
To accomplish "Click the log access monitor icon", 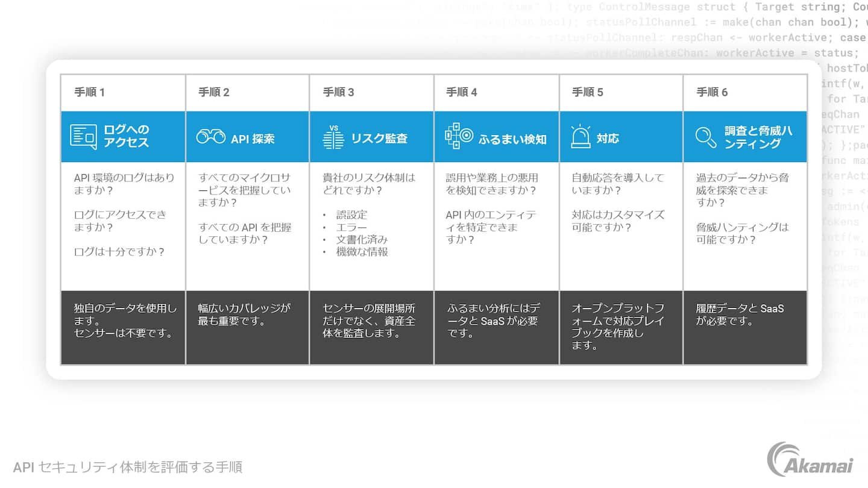I will (x=83, y=137).
